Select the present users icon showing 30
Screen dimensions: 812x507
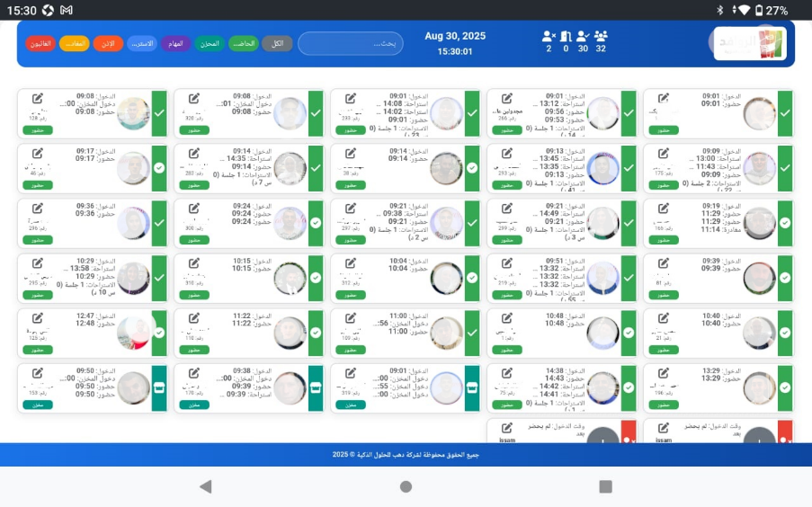tap(583, 37)
